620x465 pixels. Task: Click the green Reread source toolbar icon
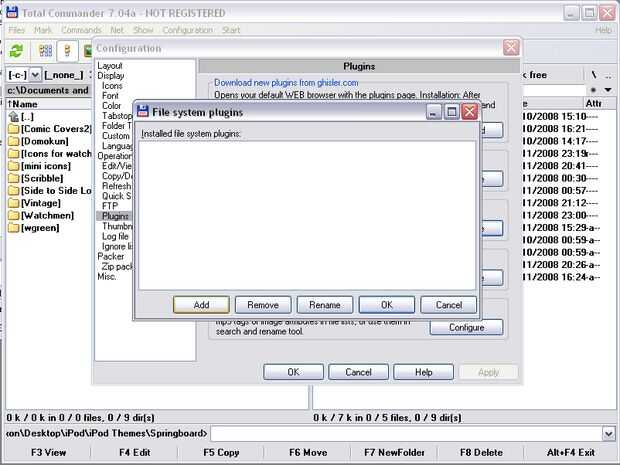pyautogui.click(x=17, y=51)
